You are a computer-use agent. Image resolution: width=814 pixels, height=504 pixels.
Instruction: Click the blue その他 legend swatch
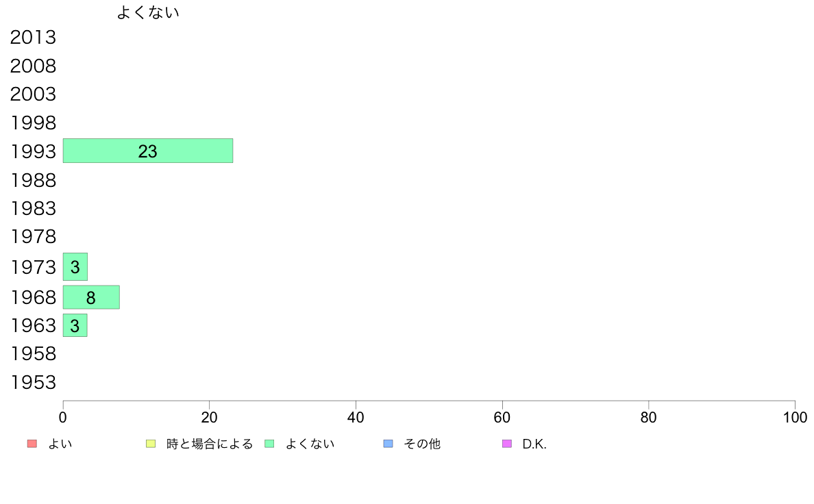pos(388,444)
